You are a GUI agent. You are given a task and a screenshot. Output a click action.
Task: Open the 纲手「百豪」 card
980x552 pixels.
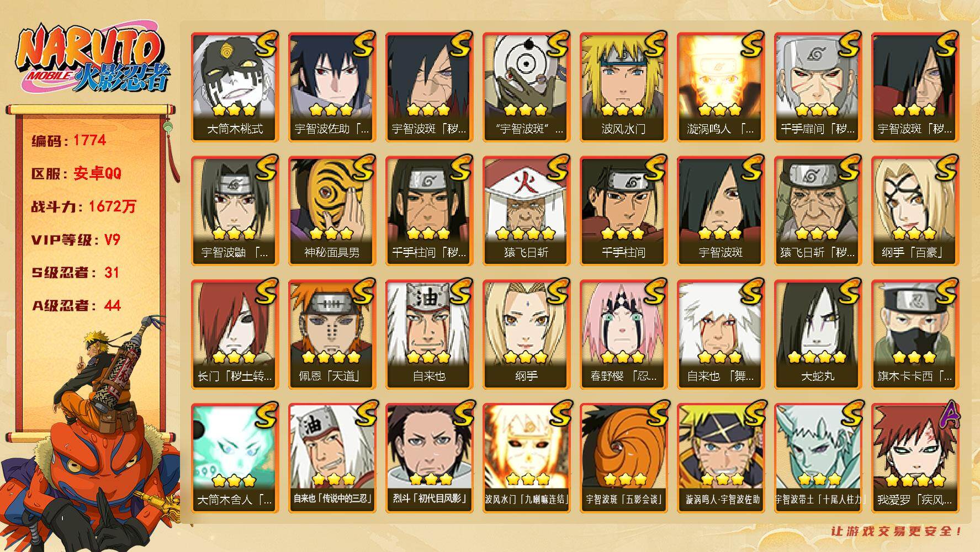[915, 211]
